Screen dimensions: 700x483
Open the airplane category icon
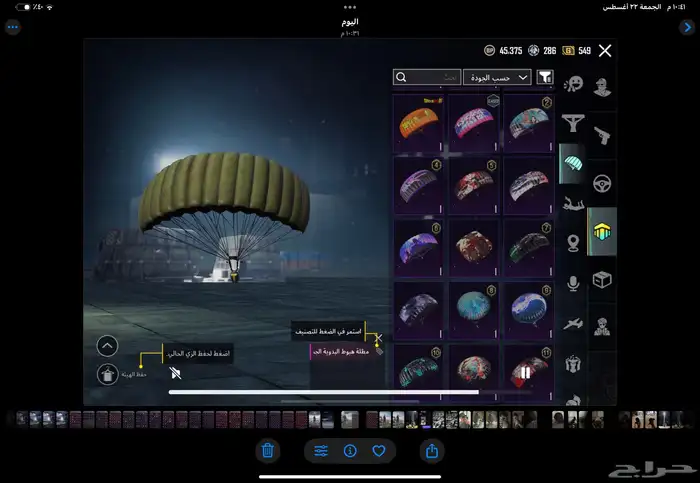(573, 324)
